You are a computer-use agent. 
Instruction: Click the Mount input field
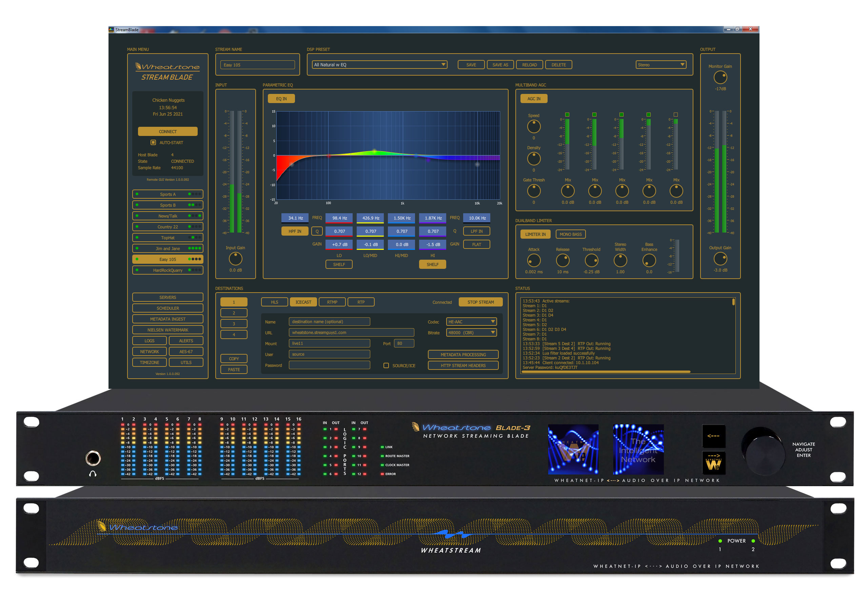click(329, 343)
